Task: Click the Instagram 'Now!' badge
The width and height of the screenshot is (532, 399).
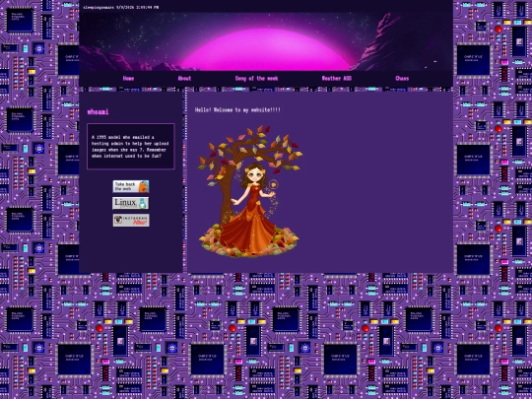Action: (131, 221)
